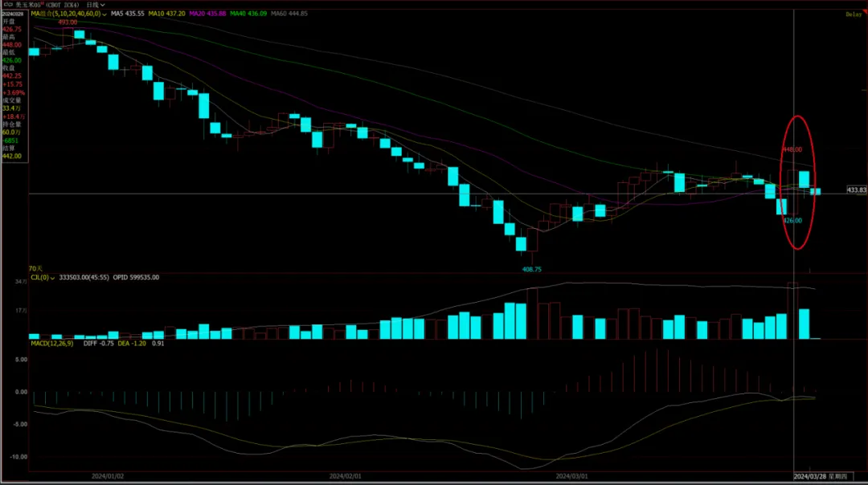Viewport: 868px width, 485px height.
Task: Click the MACD(12,26,9) indicator label
Action: click(x=52, y=344)
